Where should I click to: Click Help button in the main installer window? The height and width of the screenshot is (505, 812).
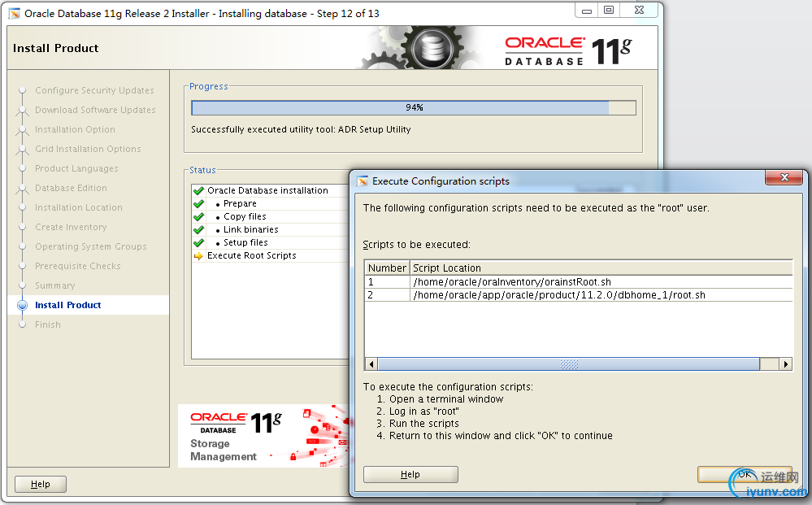(x=41, y=484)
